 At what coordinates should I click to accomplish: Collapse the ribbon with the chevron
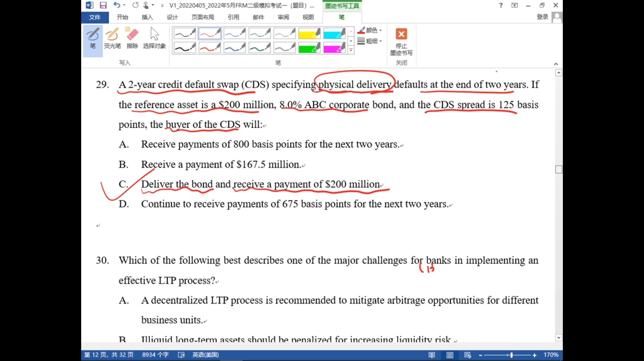pos(556,64)
